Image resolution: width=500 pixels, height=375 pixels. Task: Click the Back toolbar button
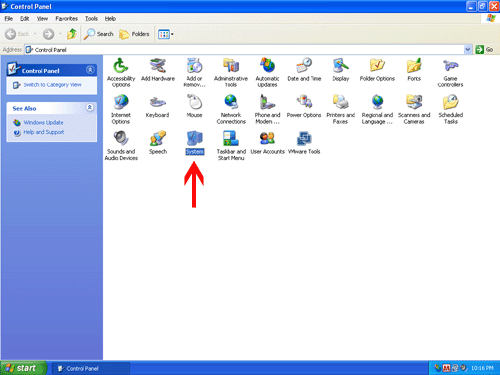17,34
